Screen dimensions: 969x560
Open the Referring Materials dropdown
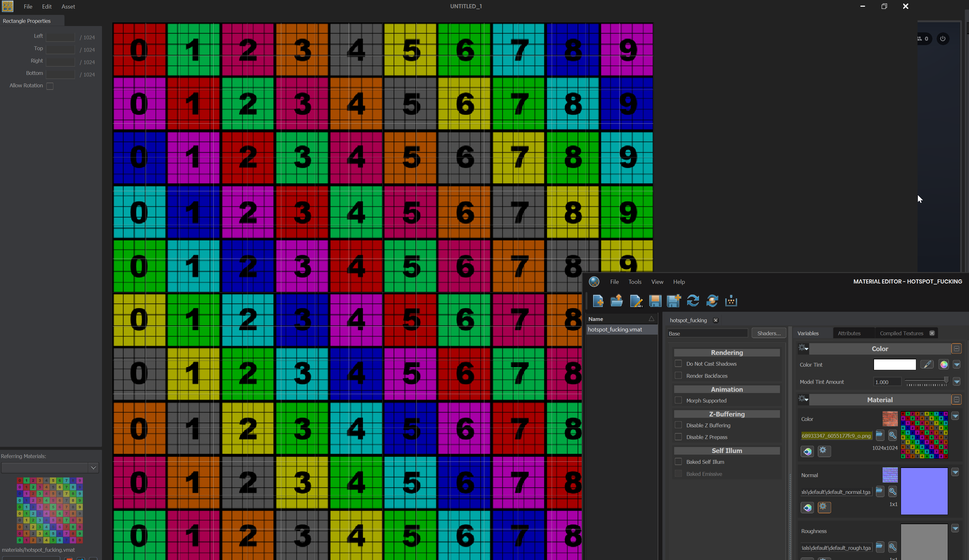pos(93,467)
